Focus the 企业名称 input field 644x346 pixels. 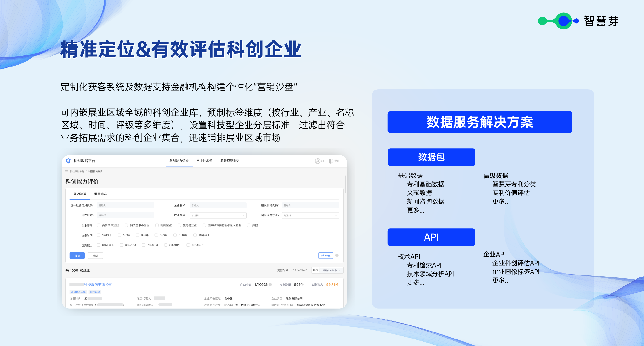218,205
